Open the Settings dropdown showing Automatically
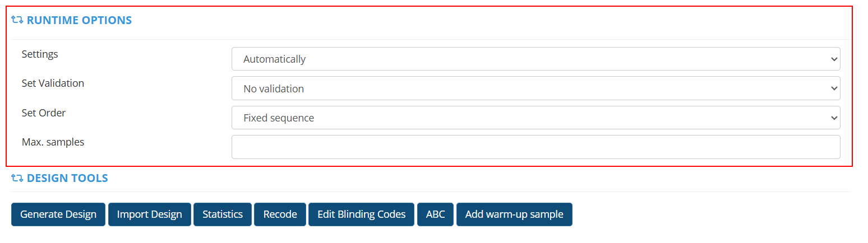868x243 pixels. [535, 59]
